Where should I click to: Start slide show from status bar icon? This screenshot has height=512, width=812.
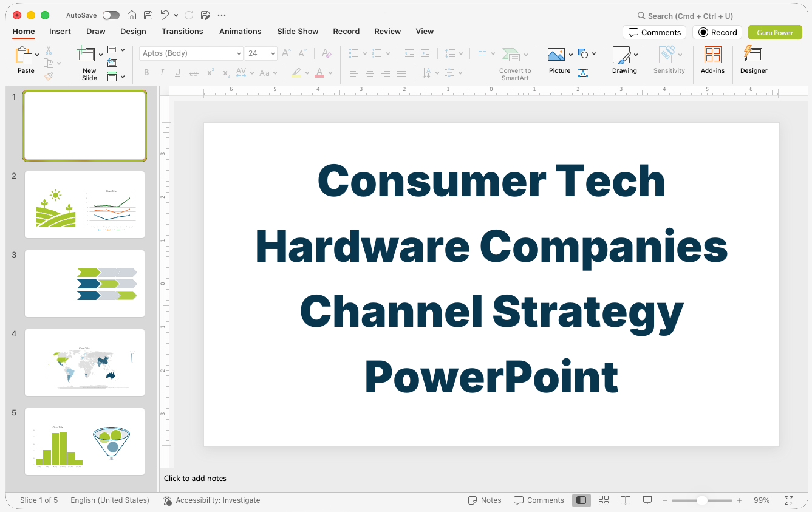(x=647, y=500)
